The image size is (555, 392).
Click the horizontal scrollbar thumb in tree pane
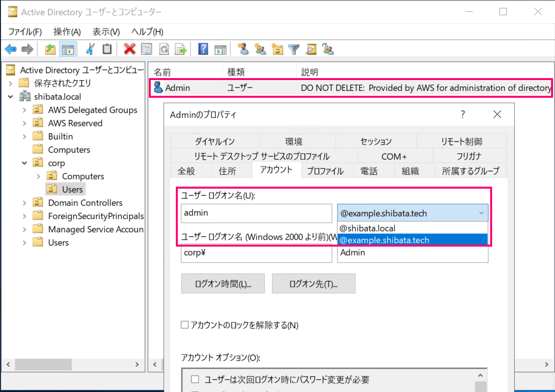[x=43, y=364]
